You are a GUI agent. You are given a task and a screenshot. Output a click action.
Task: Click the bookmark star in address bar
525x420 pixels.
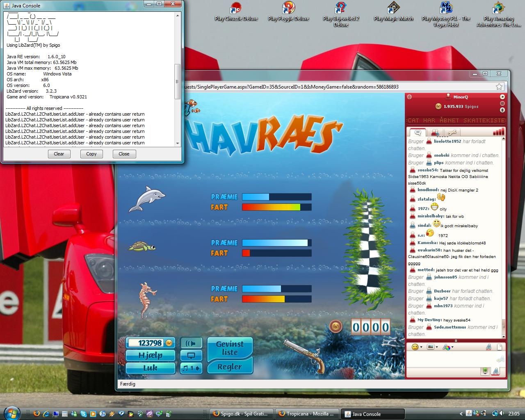[x=499, y=87]
